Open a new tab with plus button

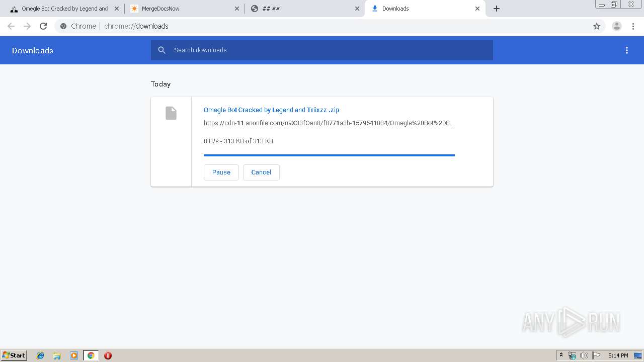tap(497, 9)
